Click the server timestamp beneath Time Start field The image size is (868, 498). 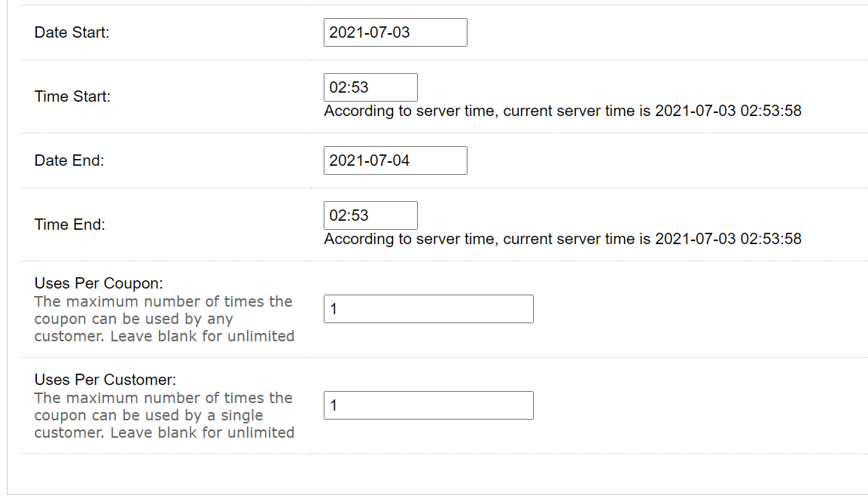[728, 111]
